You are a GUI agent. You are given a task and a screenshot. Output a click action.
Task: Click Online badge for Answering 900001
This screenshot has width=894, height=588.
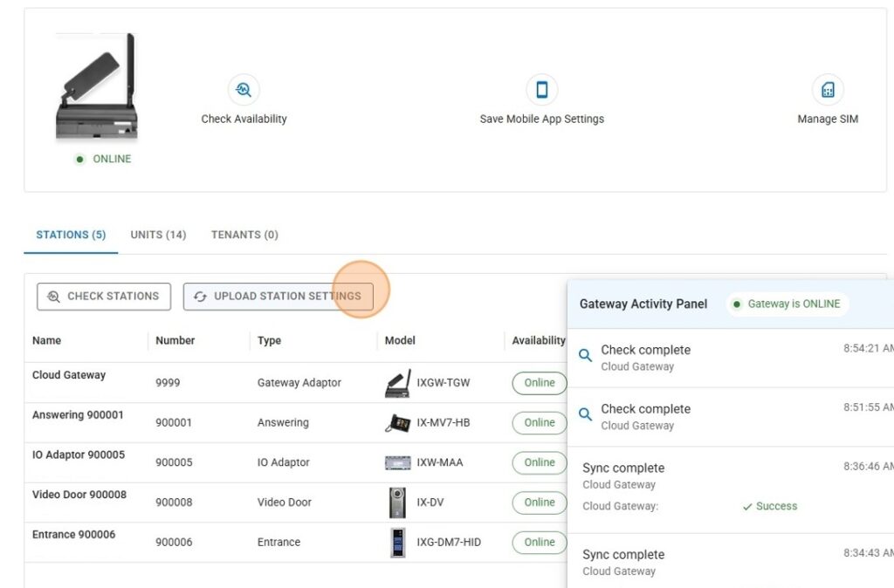point(540,423)
